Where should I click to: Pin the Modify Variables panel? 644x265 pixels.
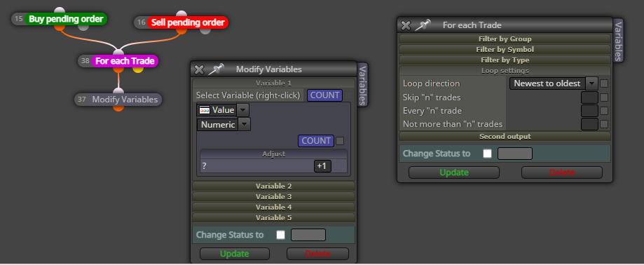click(x=216, y=69)
